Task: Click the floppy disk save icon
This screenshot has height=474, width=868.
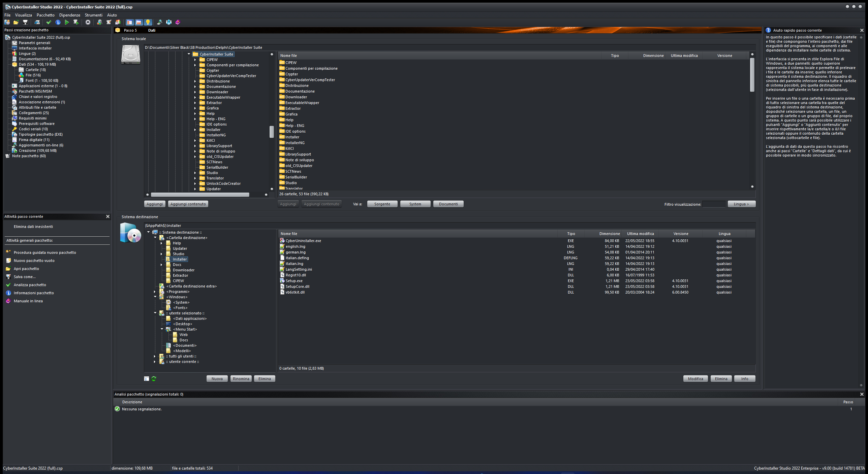Action: [x=25, y=22]
